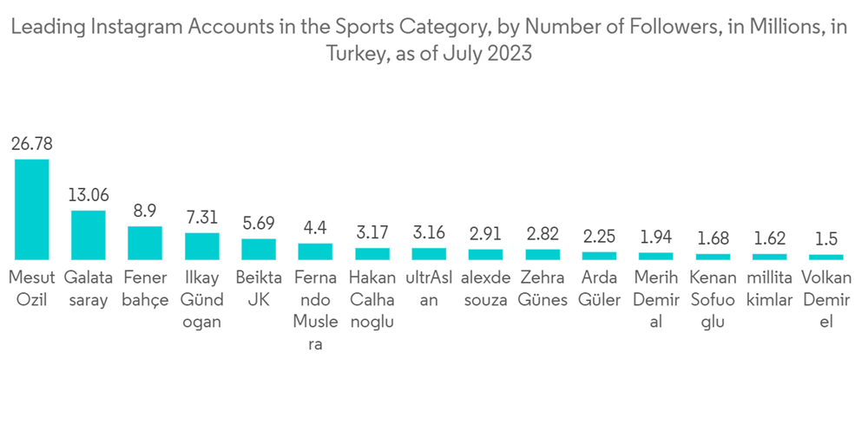
Task: Click the Ilkay Gündogan bar
Action: 202,246
